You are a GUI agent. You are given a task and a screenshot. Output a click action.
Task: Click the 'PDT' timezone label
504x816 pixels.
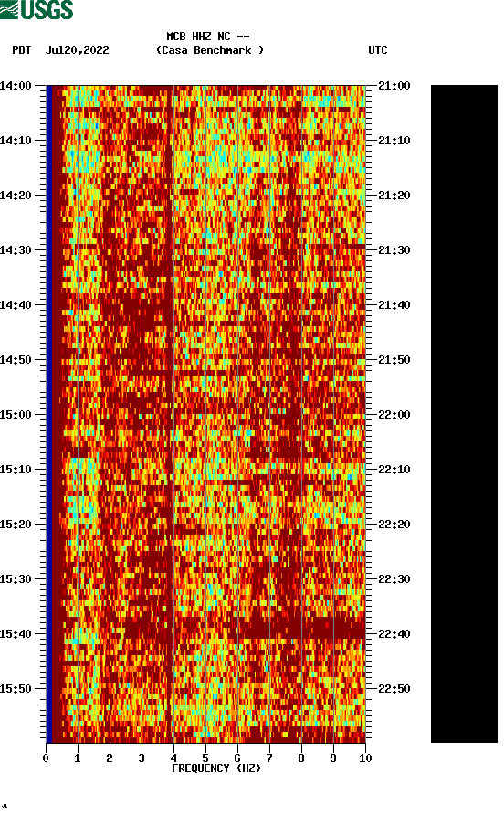pyautogui.click(x=22, y=50)
